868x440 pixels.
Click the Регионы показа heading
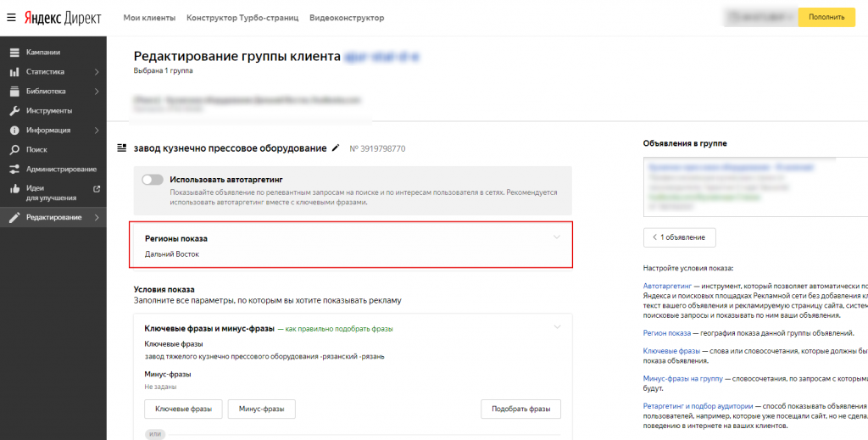(x=176, y=238)
